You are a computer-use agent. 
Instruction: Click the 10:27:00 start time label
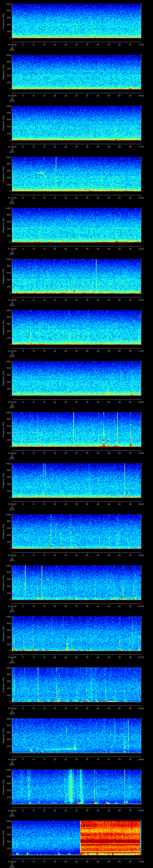click(x=12, y=708)
